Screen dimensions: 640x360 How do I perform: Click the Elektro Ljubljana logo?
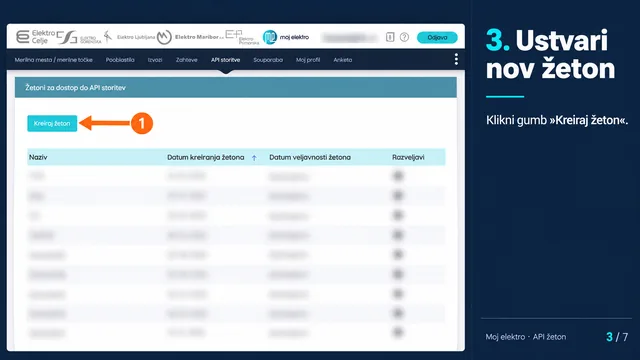coord(129,37)
